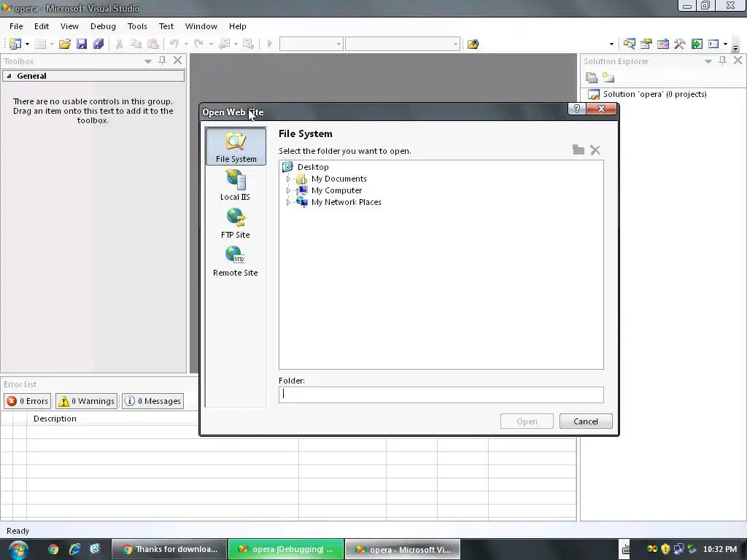Open Test menu
The height and width of the screenshot is (560, 747).
click(x=166, y=26)
